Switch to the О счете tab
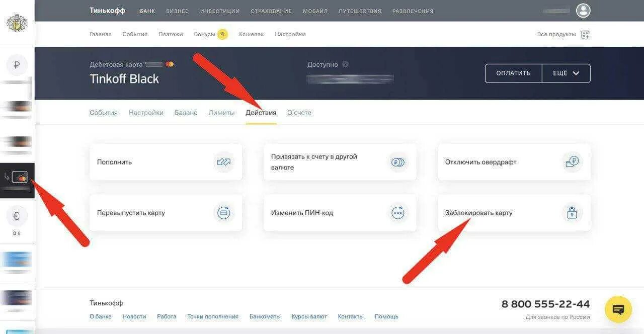Viewport: 644px width, 334px height. click(x=299, y=113)
